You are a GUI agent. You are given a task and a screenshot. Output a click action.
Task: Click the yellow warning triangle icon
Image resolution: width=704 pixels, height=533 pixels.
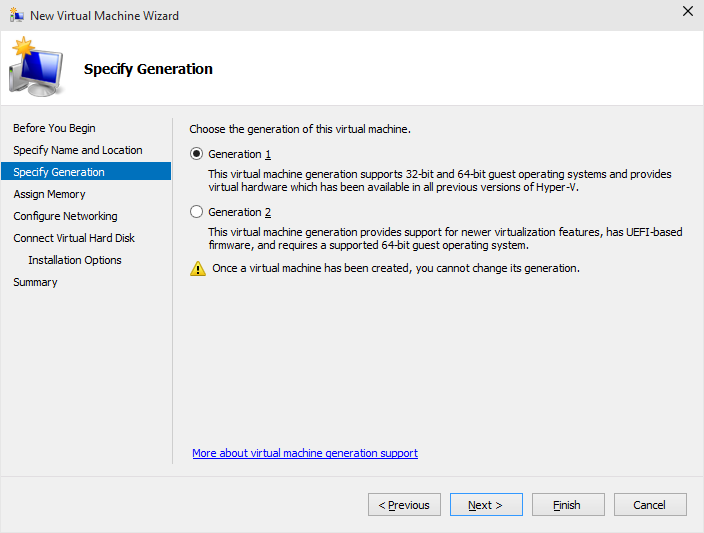tap(198, 269)
